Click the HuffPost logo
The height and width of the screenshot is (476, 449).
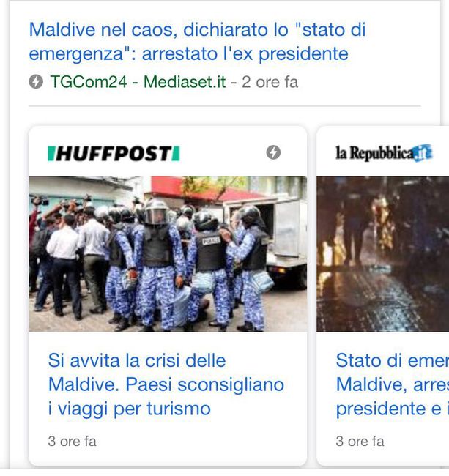pos(114,153)
